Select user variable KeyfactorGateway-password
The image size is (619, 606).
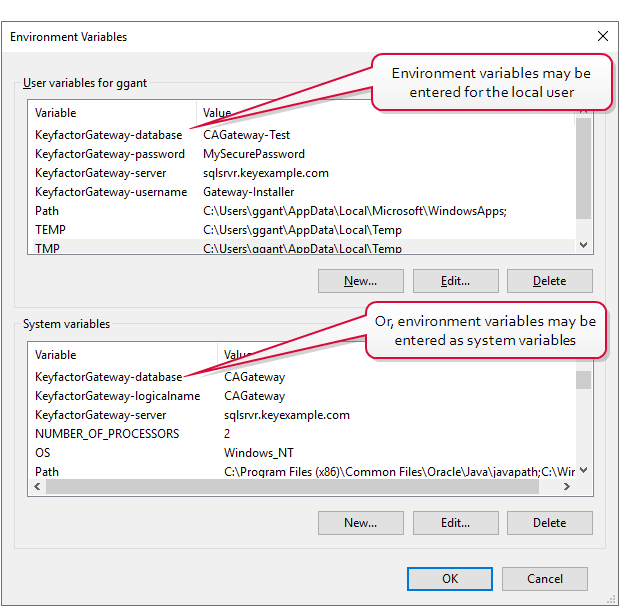coord(109,154)
